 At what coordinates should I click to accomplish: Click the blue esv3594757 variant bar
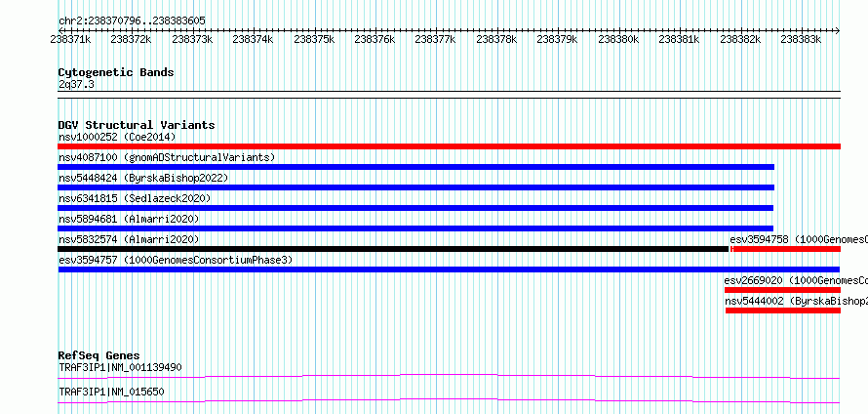[449, 269]
